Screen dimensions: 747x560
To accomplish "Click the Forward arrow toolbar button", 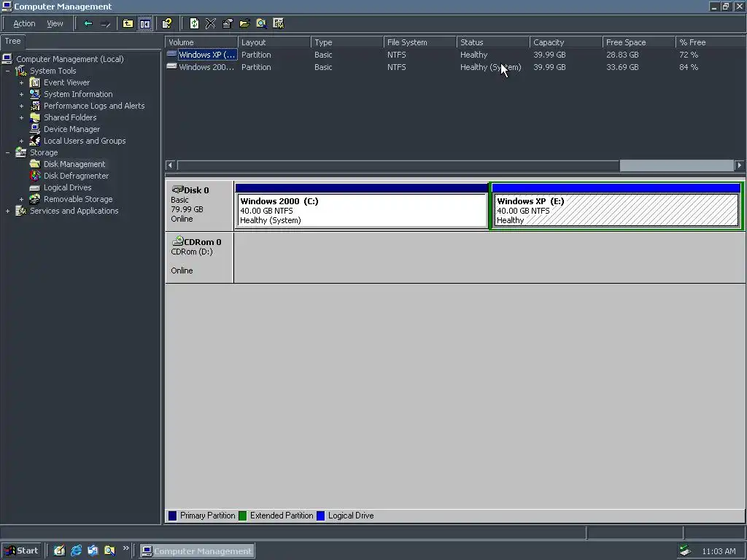I will pos(105,23).
